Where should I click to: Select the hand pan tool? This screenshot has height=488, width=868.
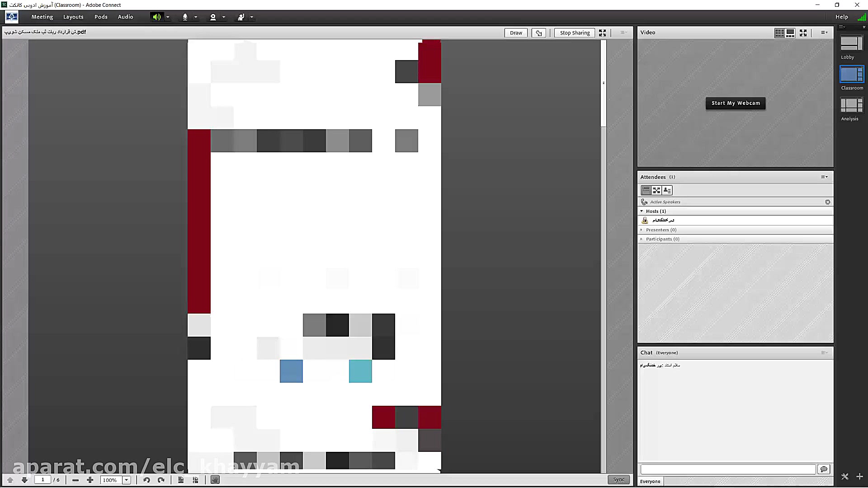pos(215,480)
